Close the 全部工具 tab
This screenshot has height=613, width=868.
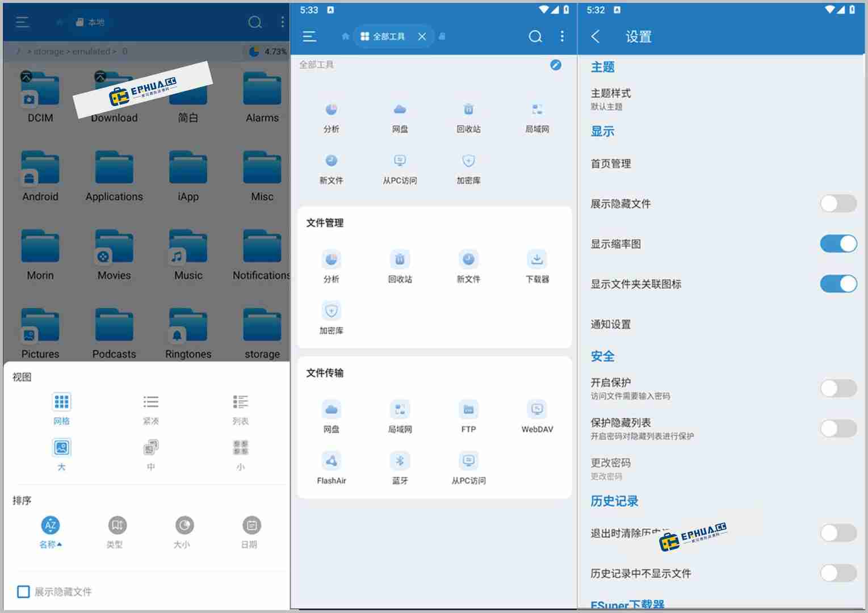pyautogui.click(x=422, y=36)
